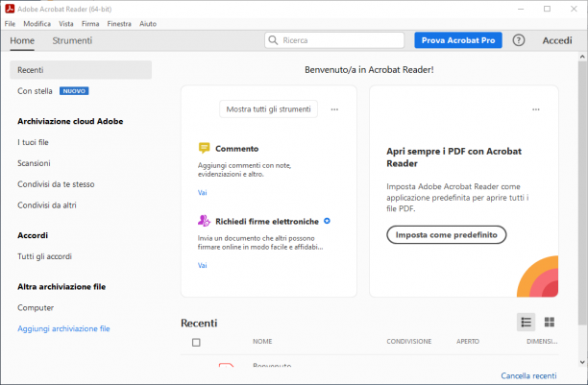The height and width of the screenshot is (385, 588).
Task: Click Vai link under Richiedi firme elettroniche
Action: coord(202,265)
